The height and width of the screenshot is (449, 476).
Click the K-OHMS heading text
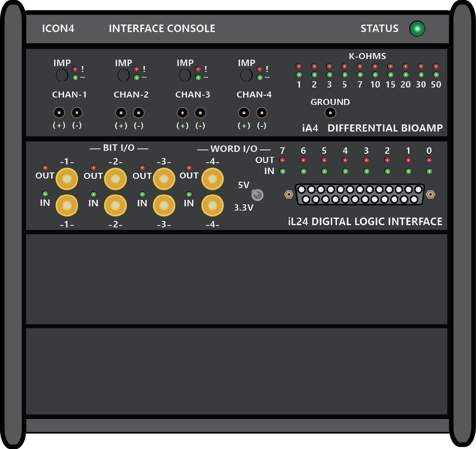tap(368, 56)
